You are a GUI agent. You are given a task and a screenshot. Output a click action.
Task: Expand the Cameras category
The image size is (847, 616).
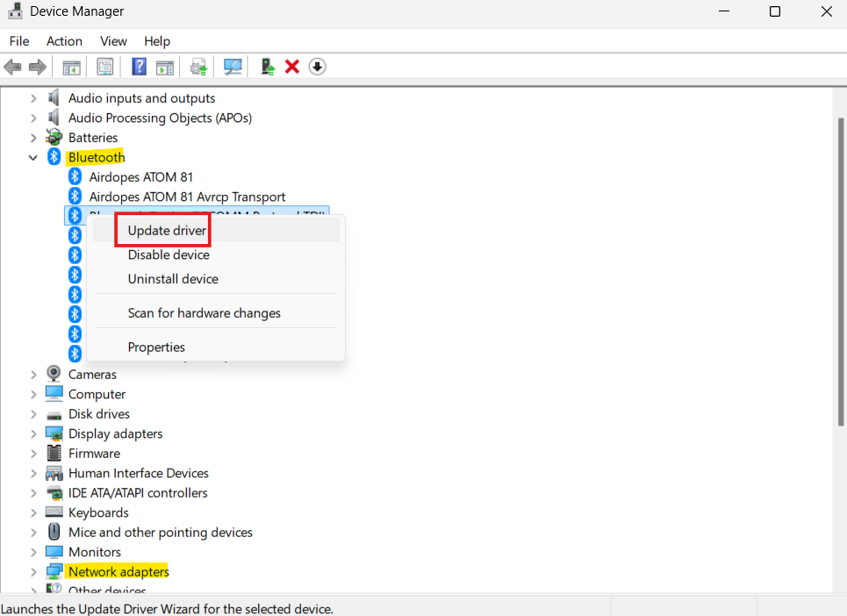click(33, 375)
